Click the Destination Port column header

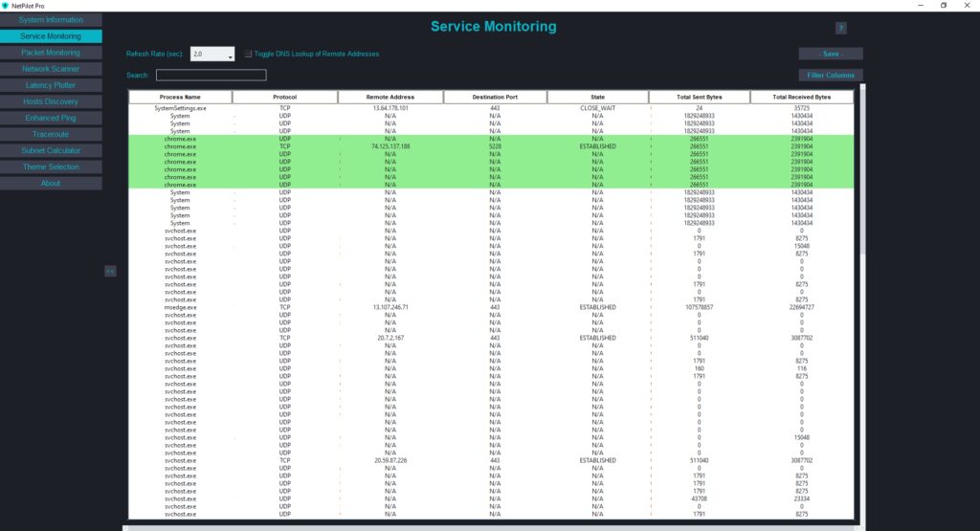coord(495,97)
